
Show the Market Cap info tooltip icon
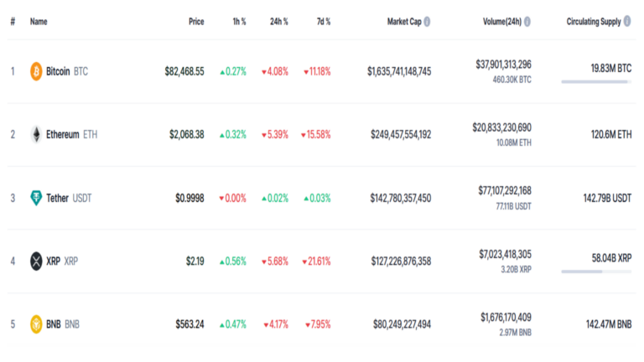pos(428,22)
